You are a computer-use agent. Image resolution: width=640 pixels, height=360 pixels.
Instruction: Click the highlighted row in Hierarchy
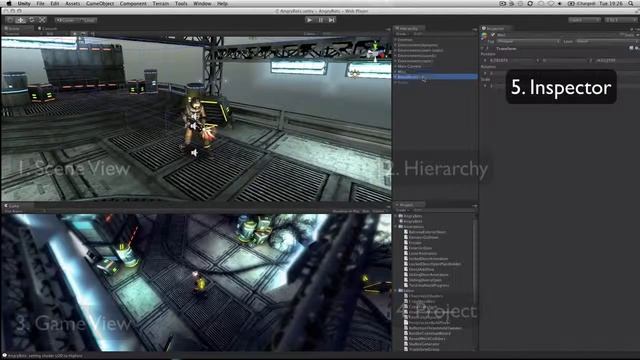pos(435,77)
